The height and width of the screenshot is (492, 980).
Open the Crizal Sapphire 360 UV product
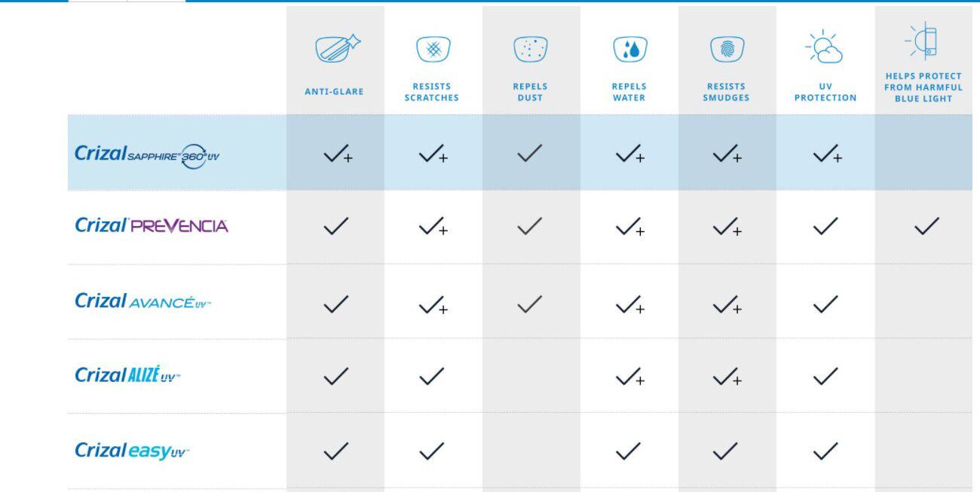click(147, 154)
